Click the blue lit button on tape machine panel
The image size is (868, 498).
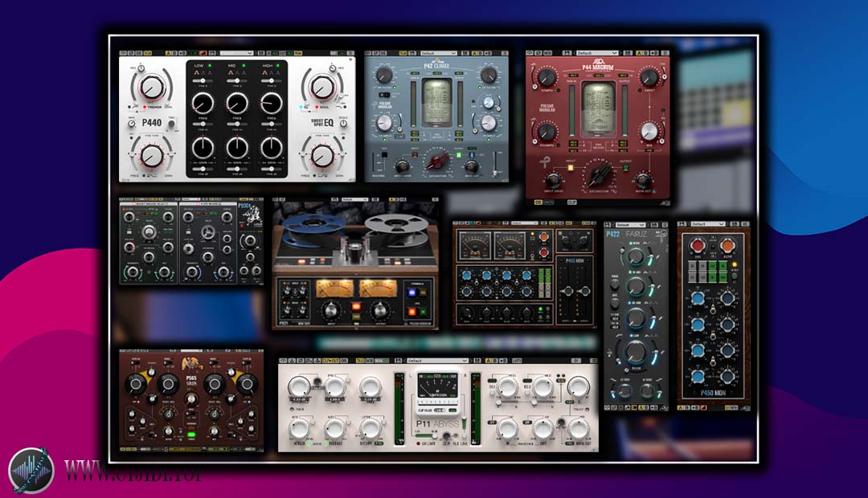pyautogui.click(x=411, y=292)
